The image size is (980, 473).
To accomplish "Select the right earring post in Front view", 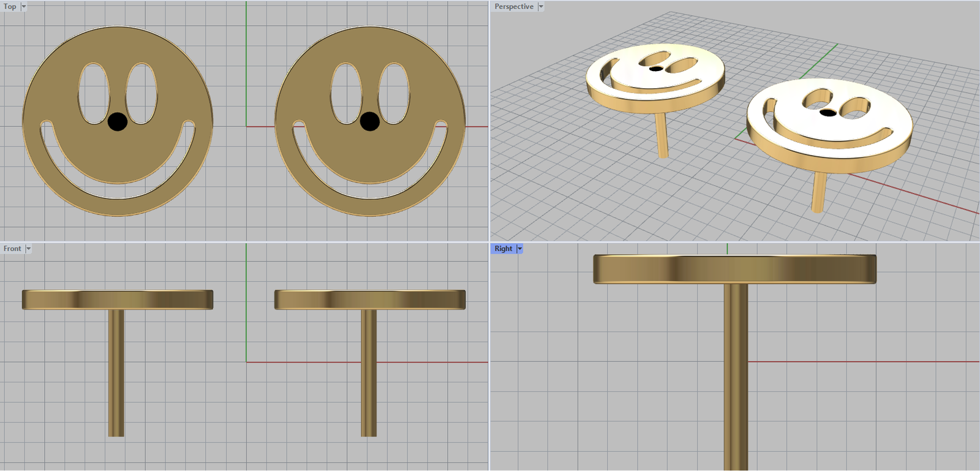I will click(x=369, y=374).
